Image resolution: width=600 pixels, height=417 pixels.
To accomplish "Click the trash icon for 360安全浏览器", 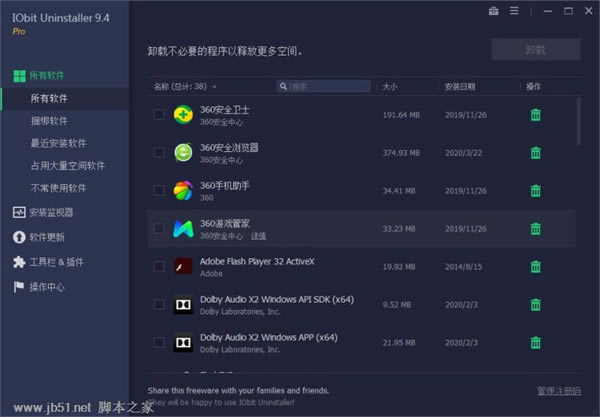I will point(535,153).
